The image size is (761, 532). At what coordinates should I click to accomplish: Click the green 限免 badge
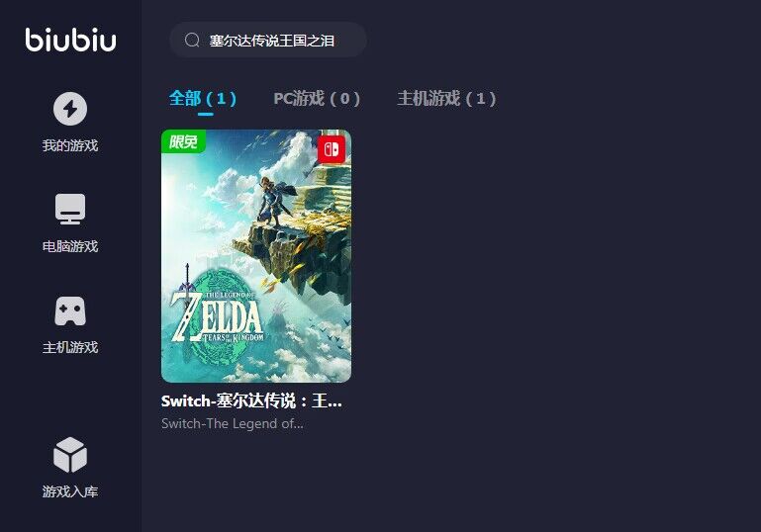pos(183,141)
